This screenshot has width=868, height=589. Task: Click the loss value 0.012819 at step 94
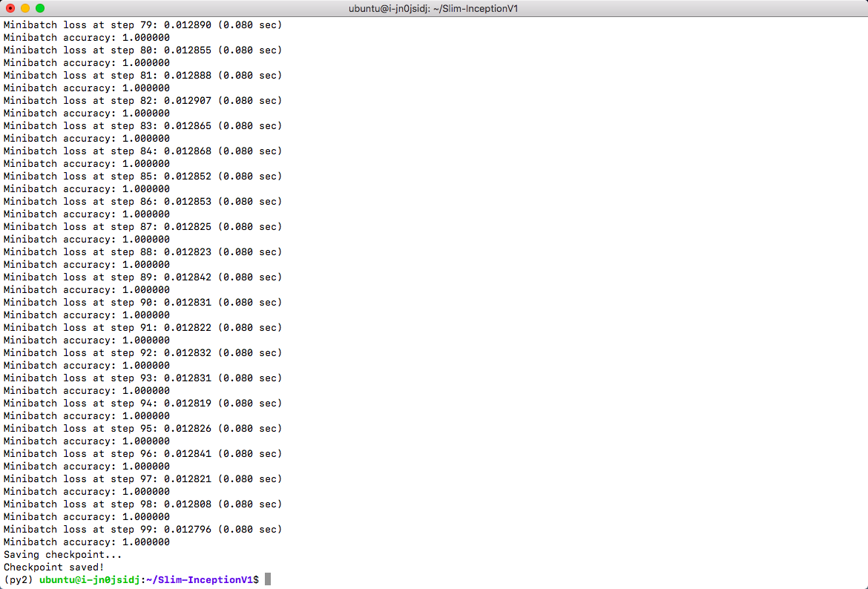coord(187,403)
